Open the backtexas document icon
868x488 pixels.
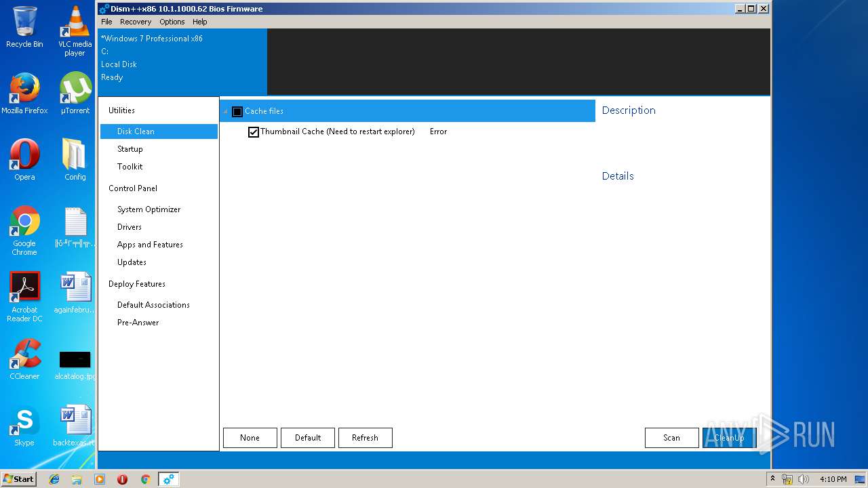pyautogui.click(x=75, y=426)
